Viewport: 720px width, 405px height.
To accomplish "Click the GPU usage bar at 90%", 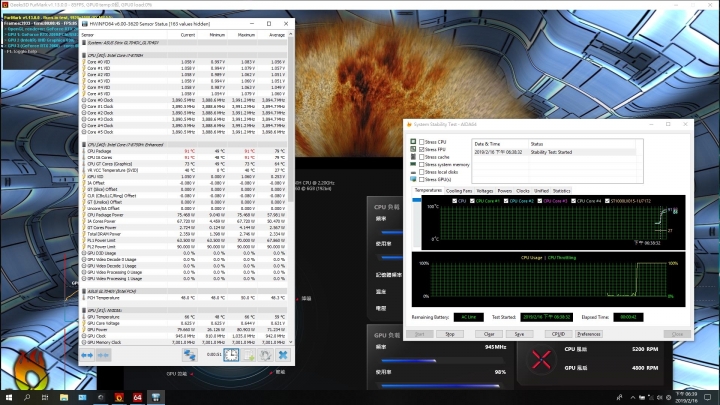I will 444,386.
